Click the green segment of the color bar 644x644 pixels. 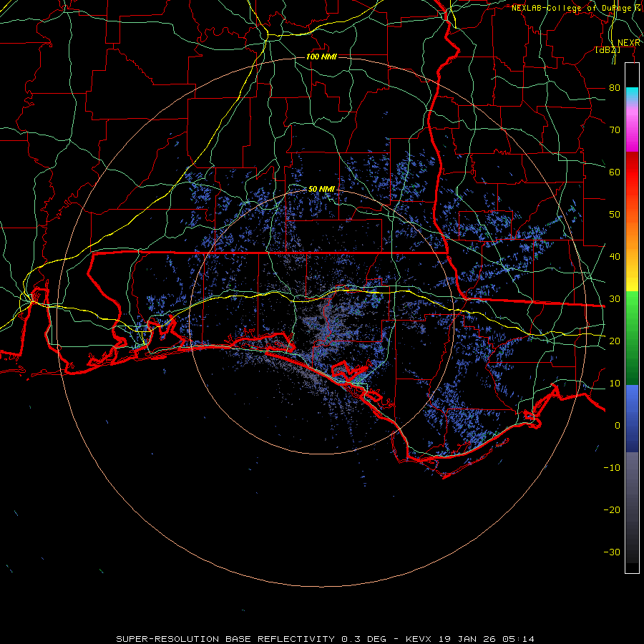coord(632,338)
